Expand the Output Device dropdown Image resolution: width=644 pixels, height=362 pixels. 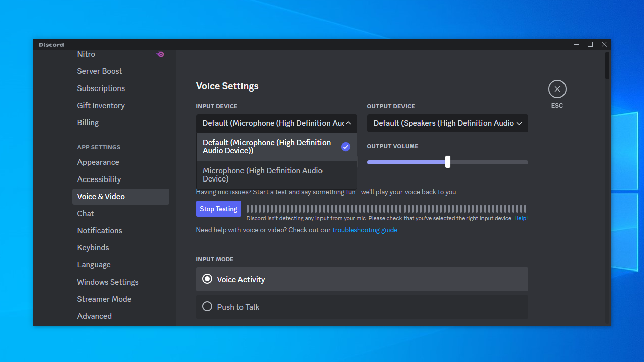[448, 123]
